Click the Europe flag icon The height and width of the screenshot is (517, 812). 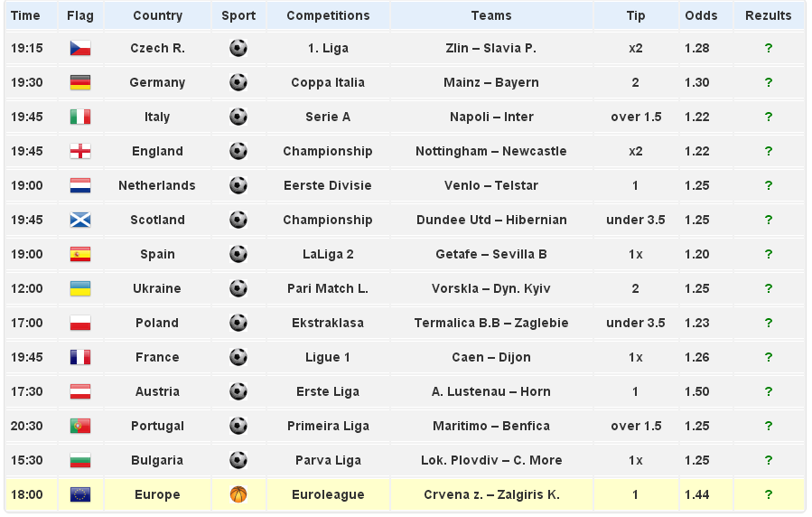point(80,494)
